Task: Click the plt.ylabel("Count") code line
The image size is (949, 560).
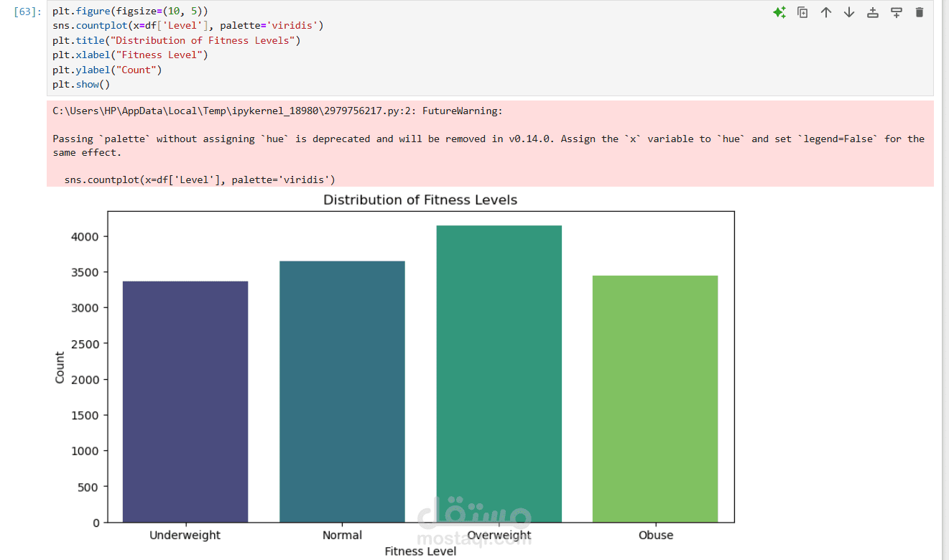Action: [107, 70]
